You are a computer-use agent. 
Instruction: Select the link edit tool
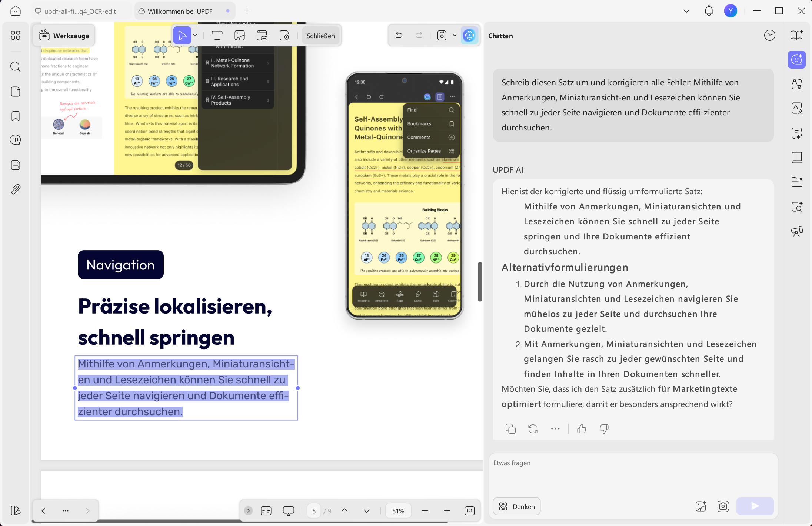click(262, 35)
